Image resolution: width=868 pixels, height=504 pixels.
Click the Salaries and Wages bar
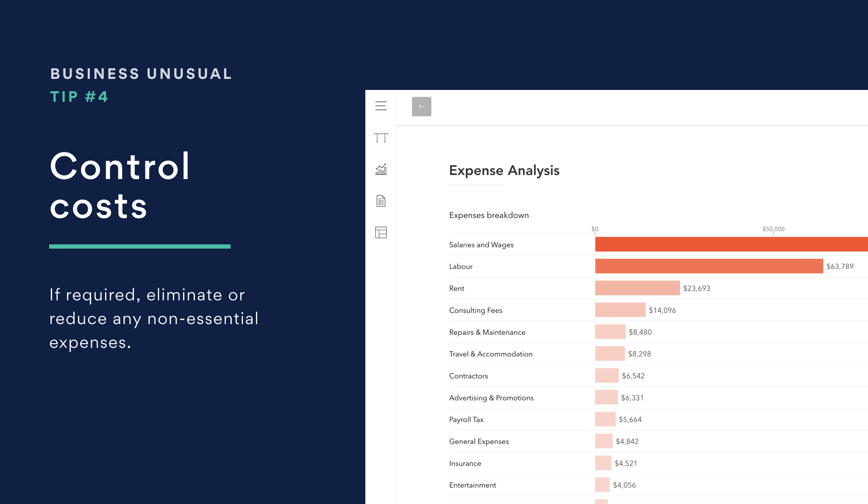click(732, 244)
